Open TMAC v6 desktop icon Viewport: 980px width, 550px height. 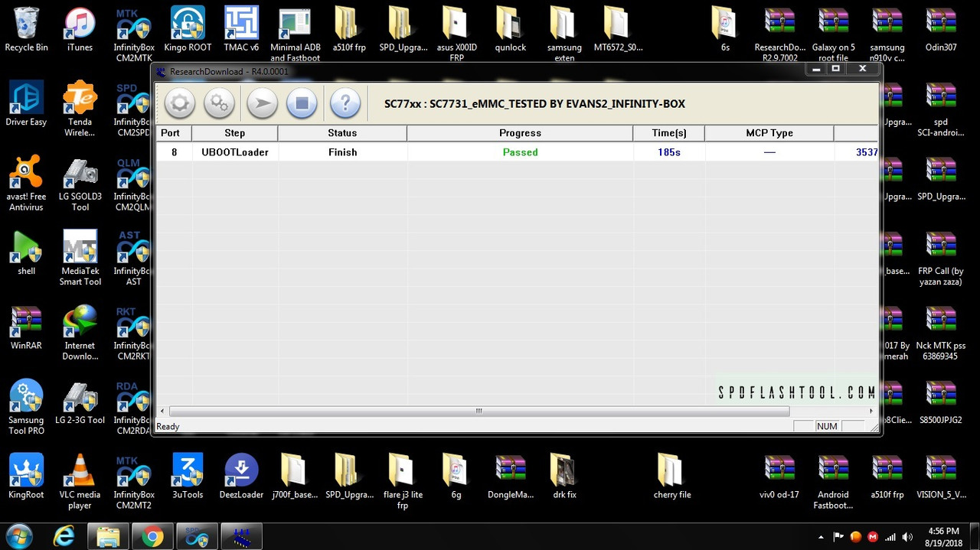(241, 29)
